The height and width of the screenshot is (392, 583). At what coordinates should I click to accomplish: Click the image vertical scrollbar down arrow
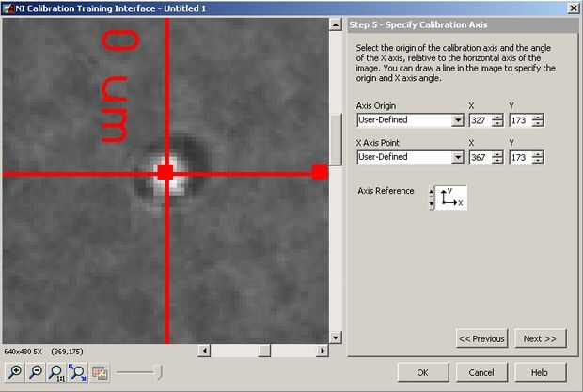tap(336, 337)
